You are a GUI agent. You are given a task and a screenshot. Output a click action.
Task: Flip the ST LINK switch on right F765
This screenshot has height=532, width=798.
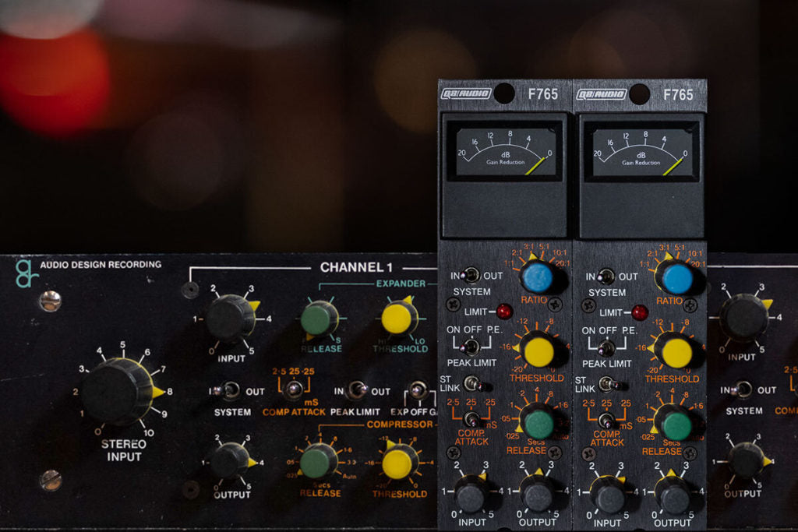pyautogui.click(x=608, y=384)
